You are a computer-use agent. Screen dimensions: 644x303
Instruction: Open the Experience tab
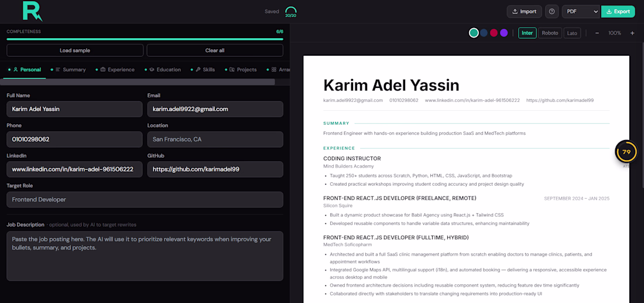point(115,70)
